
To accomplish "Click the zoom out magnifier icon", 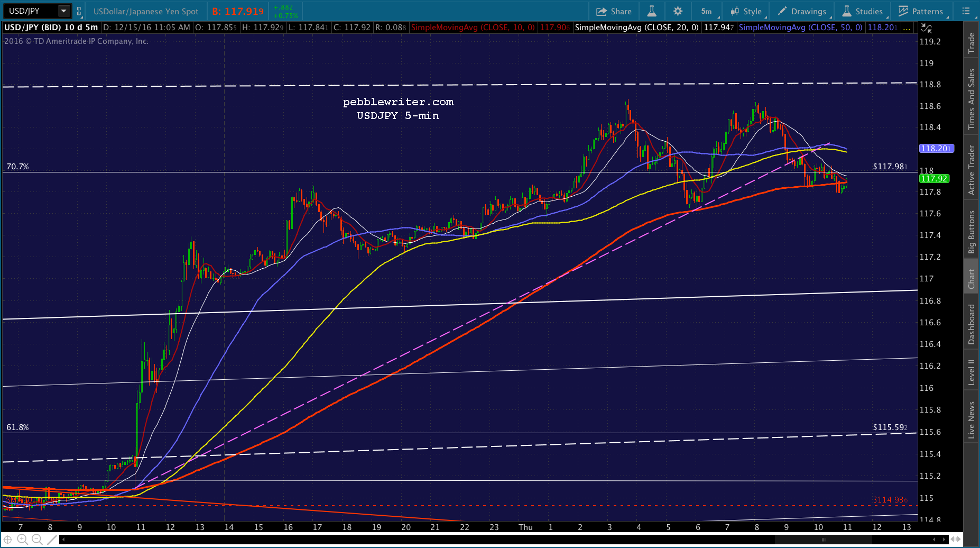I will (36, 540).
